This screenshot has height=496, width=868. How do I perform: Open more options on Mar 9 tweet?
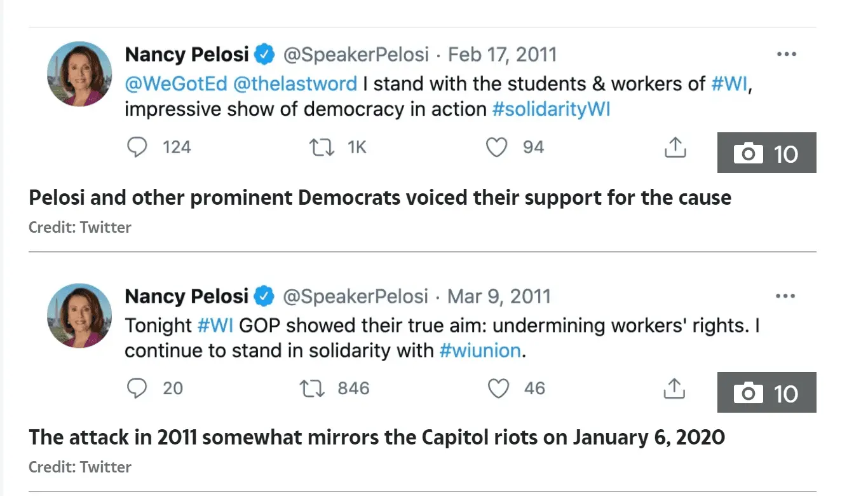(785, 296)
